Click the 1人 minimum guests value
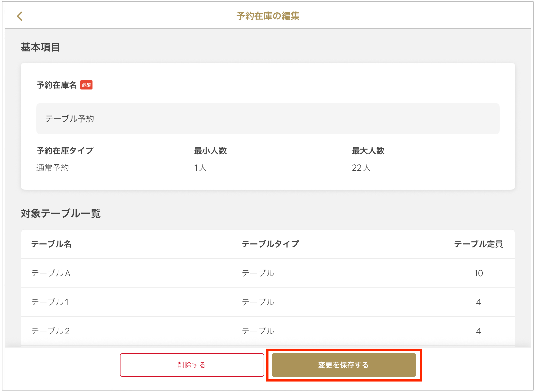The image size is (535, 392). tap(200, 168)
